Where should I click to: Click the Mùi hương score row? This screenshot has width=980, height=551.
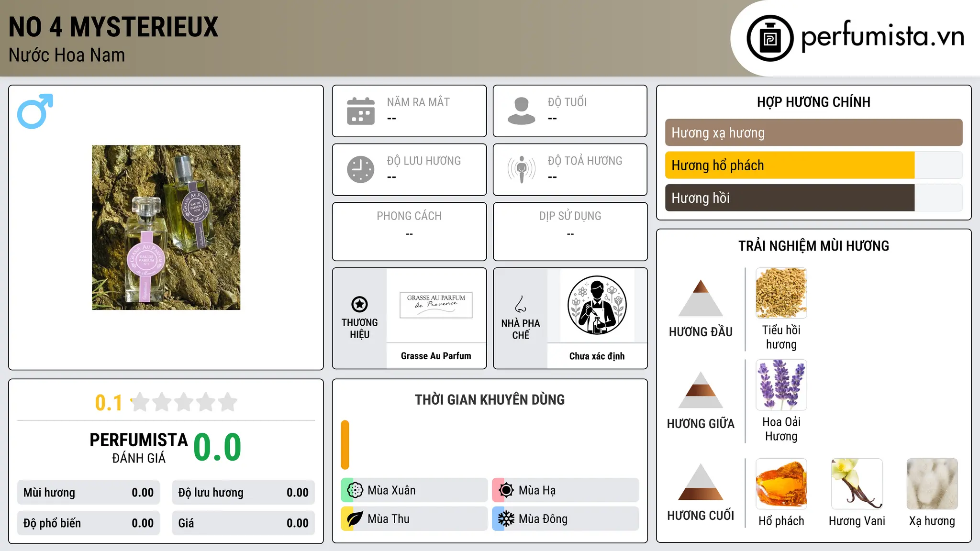(89, 493)
